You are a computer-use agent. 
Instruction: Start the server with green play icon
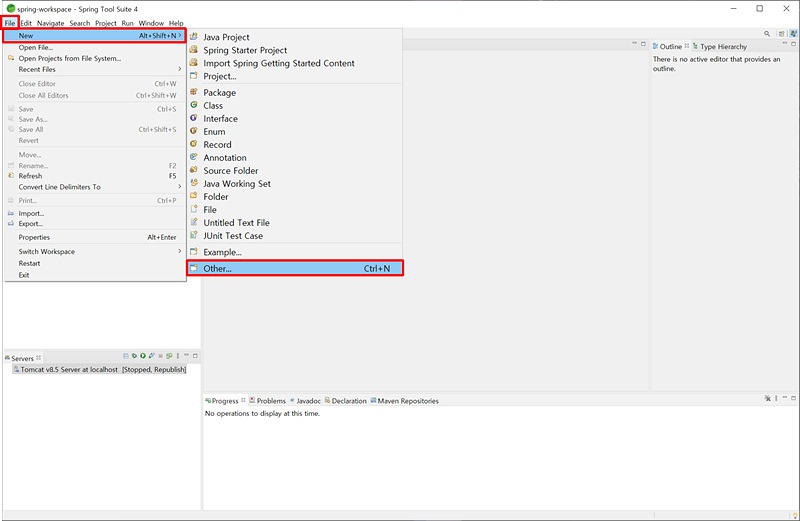(x=143, y=356)
